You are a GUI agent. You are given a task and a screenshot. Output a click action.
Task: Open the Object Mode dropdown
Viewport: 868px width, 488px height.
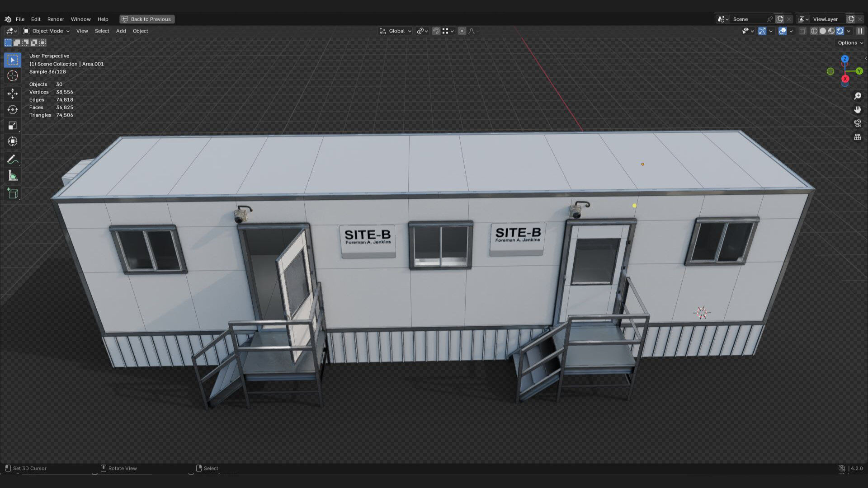coord(47,31)
